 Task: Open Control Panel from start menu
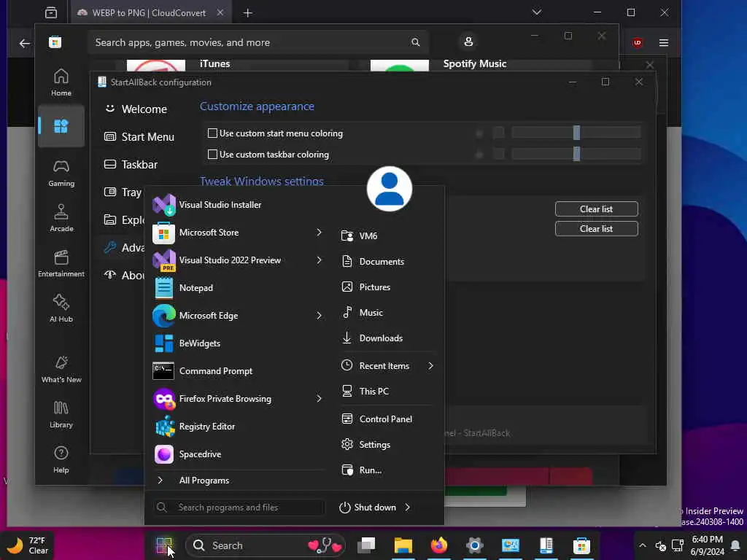point(388,419)
